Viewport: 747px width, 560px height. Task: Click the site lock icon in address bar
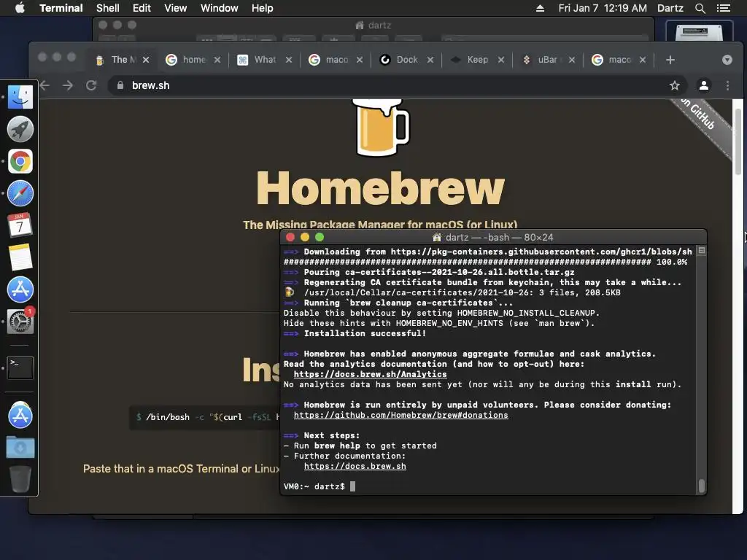tap(120, 85)
